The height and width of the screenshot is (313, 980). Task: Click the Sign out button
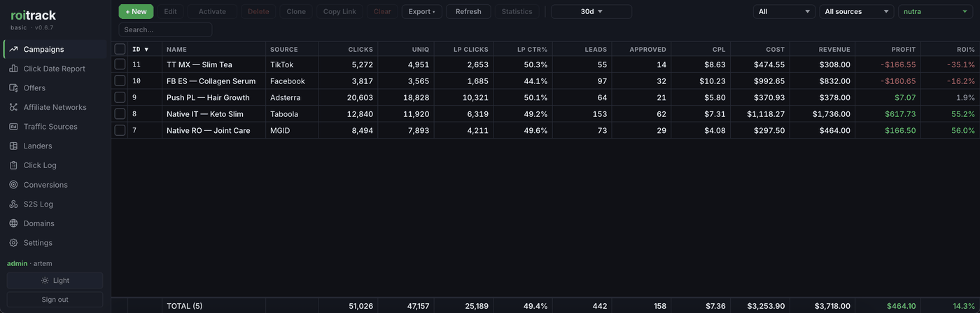pyautogui.click(x=55, y=300)
